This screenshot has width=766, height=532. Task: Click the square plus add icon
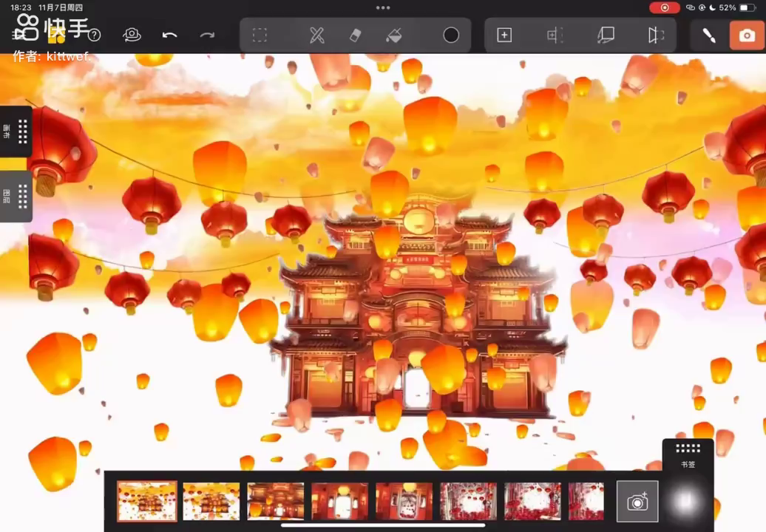504,35
